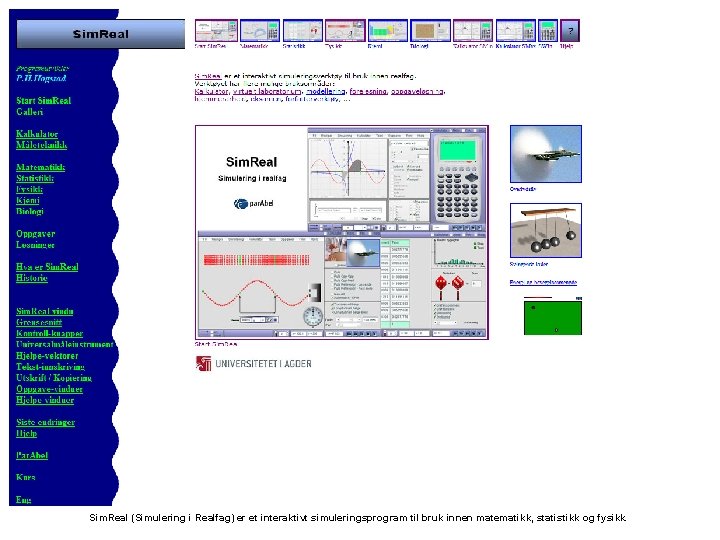Image resolution: width=720 pixels, height=540 pixels.
Task: Open Oppgaver in sidebar
Action: click(x=35, y=234)
